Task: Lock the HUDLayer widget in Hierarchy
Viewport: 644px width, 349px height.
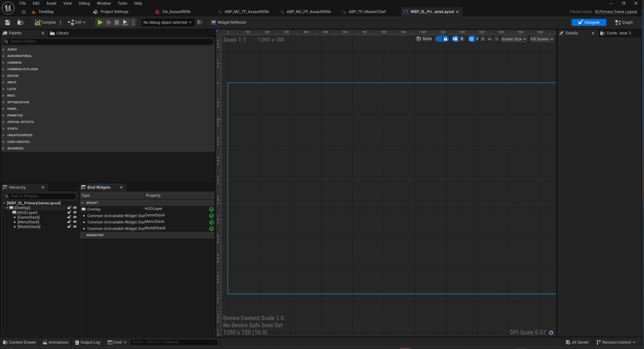Action: pos(69,212)
